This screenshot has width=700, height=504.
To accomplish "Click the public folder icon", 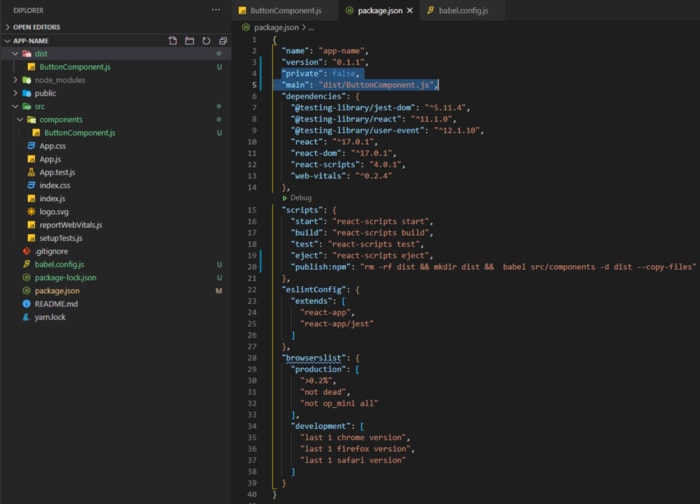I will tap(27, 93).
